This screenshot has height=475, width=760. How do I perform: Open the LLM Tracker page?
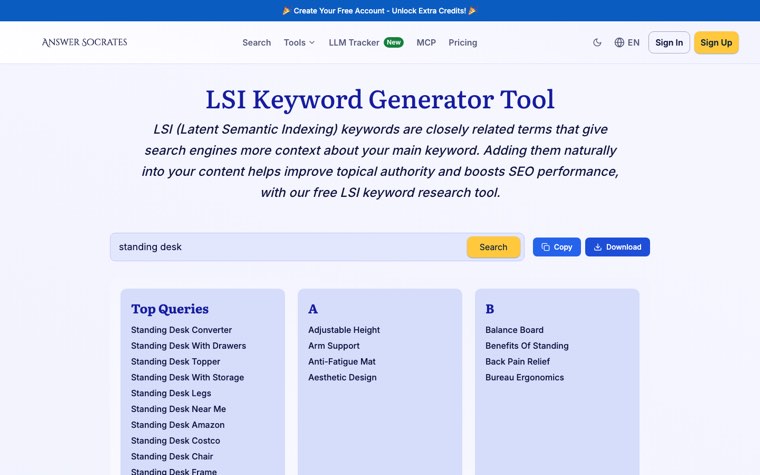point(354,43)
